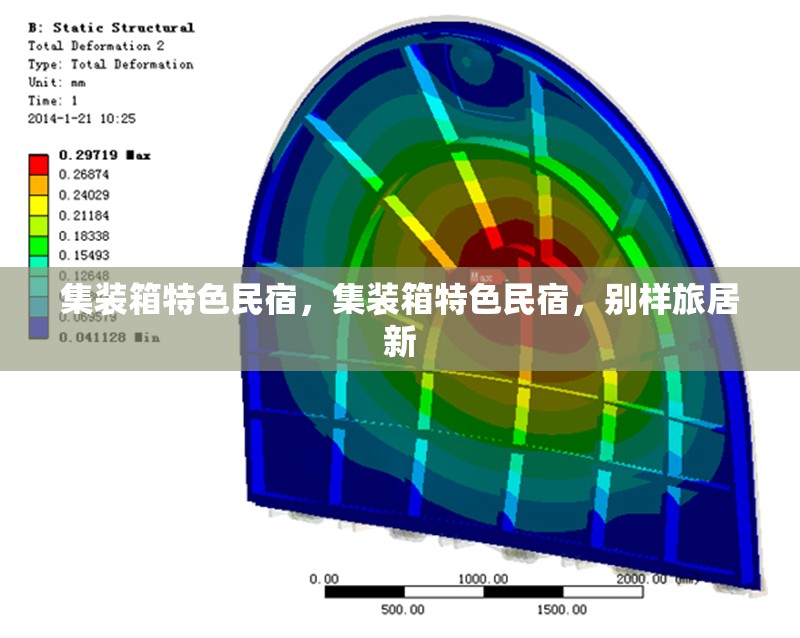Click the 0.041128 Min legend value
This screenshot has height=638, width=800.
(x=109, y=337)
